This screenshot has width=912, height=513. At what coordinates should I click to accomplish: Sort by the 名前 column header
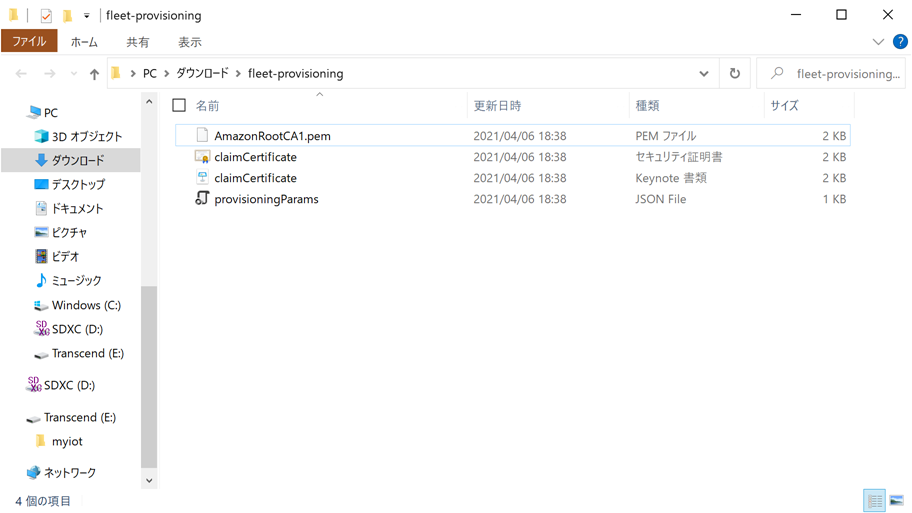tap(208, 106)
